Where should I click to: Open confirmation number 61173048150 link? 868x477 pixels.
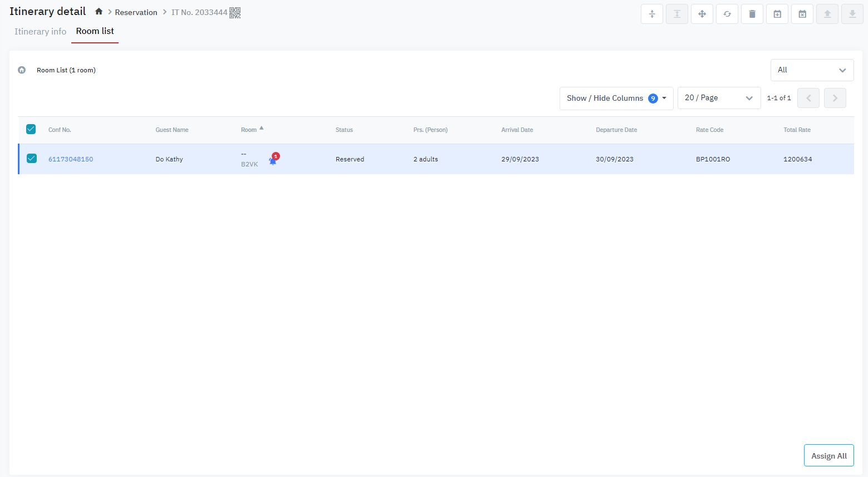[x=71, y=159]
